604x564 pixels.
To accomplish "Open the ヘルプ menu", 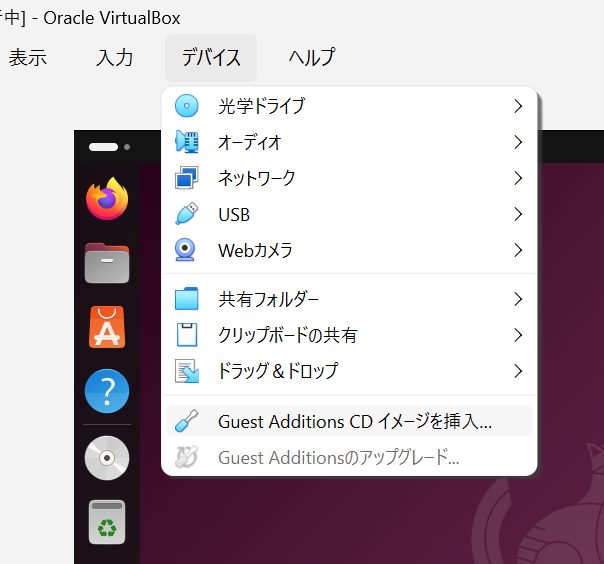I will 312,58.
